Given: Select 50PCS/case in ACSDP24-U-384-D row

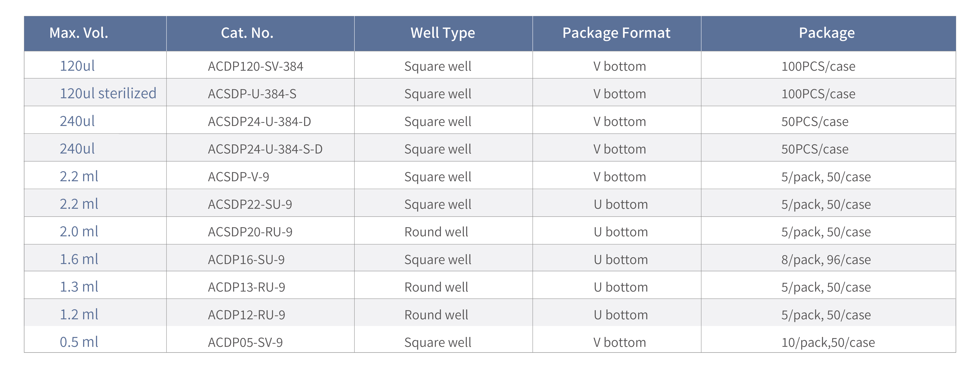Looking at the screenshot, I should point(815,122).
